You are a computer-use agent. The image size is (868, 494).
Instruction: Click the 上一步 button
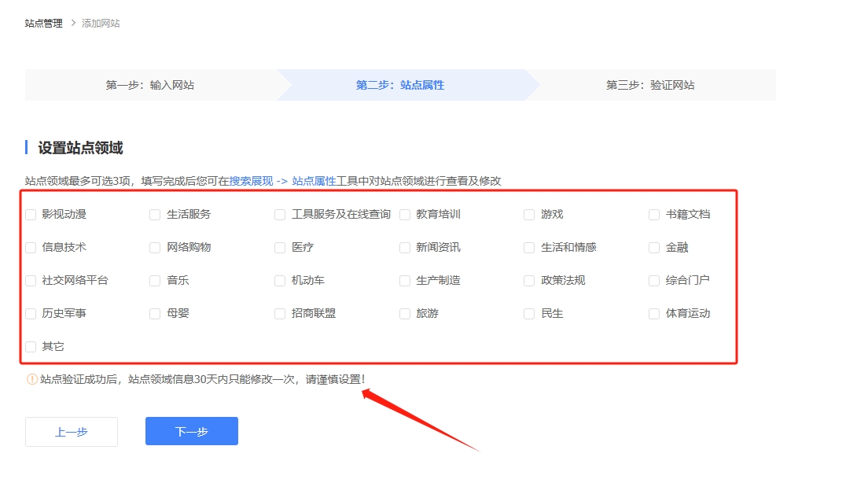tap(72, 432)
